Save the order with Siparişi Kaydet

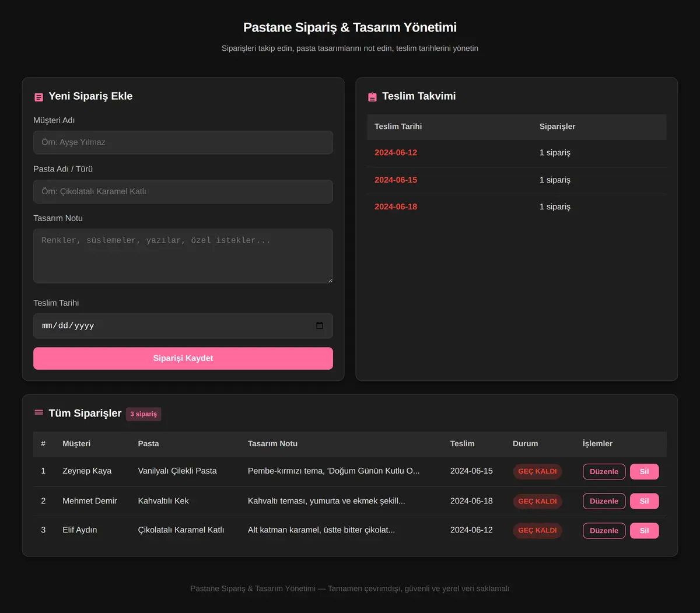pos(183,358)
